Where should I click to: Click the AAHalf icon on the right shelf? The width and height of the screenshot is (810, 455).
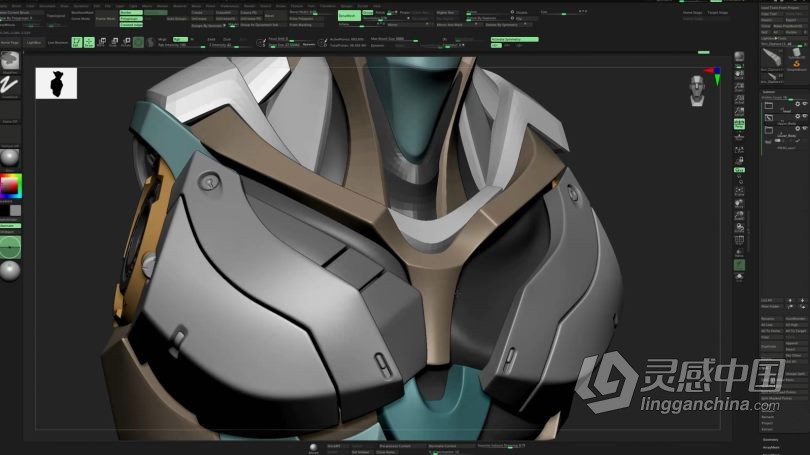tap(739, 111)
